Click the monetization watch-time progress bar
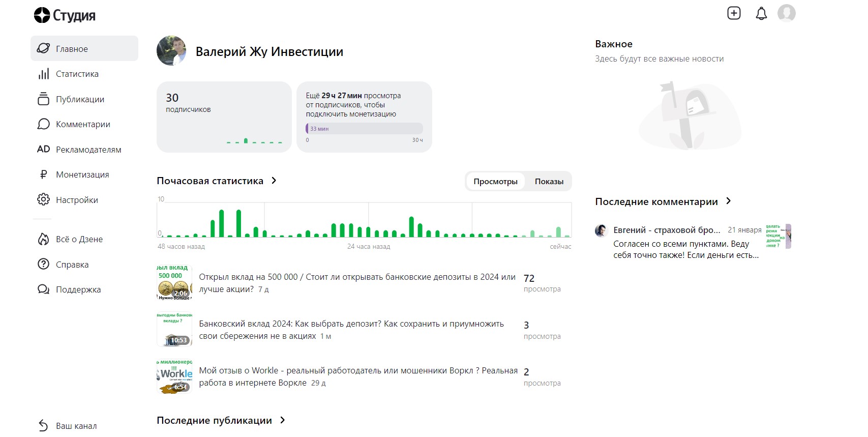The width and height of the screenshot is (868, 437). (364, 129)
